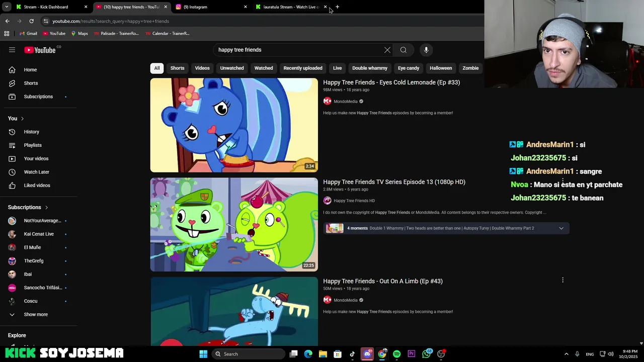The width and height of the screenshot is (644, 362).
Task: Go back with the browser back arrow
Action: pos(7,21)
